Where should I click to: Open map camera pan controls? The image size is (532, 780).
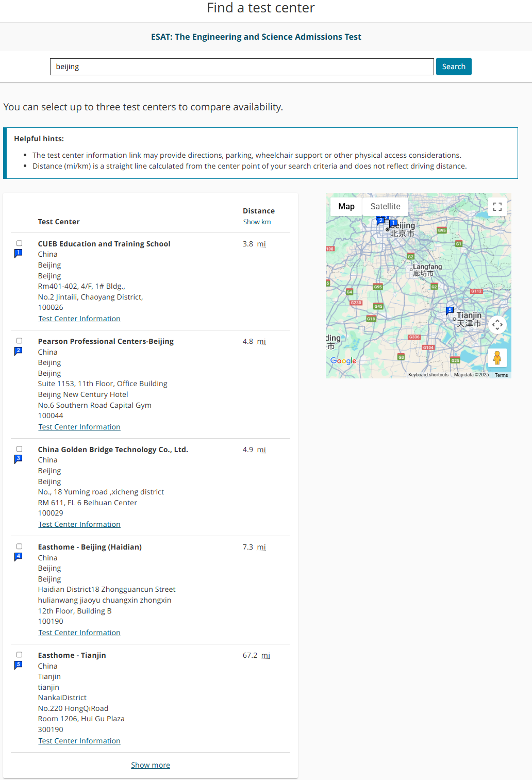[497, 325]
